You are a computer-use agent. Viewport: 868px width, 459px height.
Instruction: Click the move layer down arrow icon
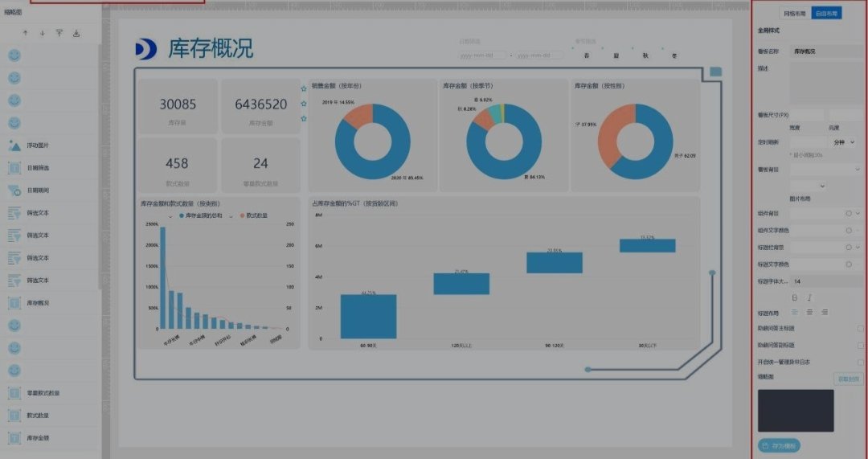(42, 33)
